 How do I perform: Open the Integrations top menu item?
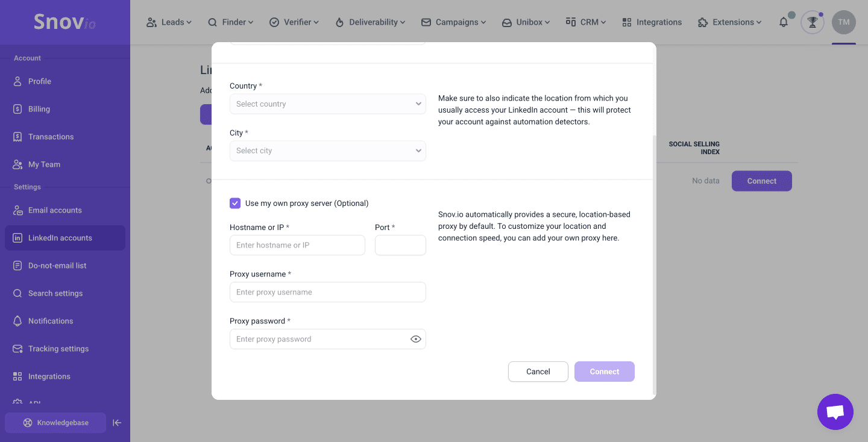(652, 22)
